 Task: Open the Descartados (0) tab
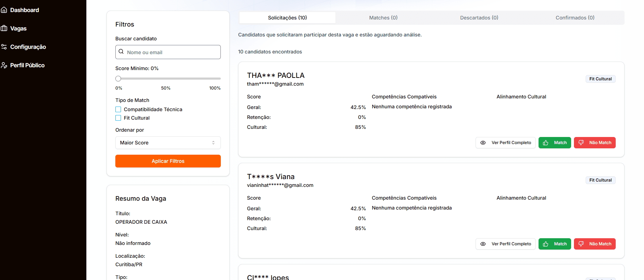479,18
